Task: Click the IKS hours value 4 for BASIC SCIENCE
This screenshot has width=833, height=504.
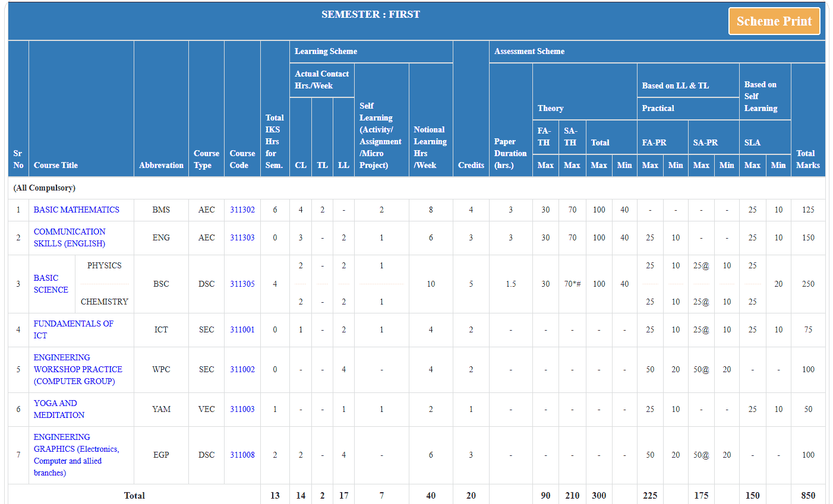Action: (274, 284)
